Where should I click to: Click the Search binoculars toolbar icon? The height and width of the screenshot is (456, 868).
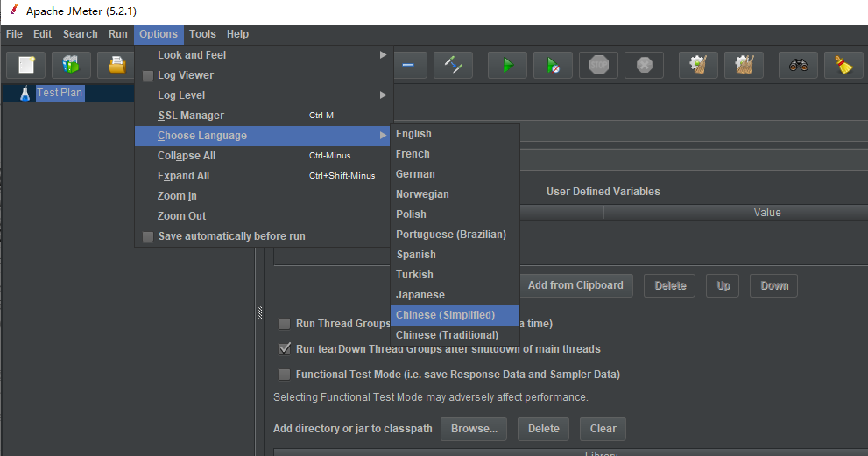pos(798,66)
